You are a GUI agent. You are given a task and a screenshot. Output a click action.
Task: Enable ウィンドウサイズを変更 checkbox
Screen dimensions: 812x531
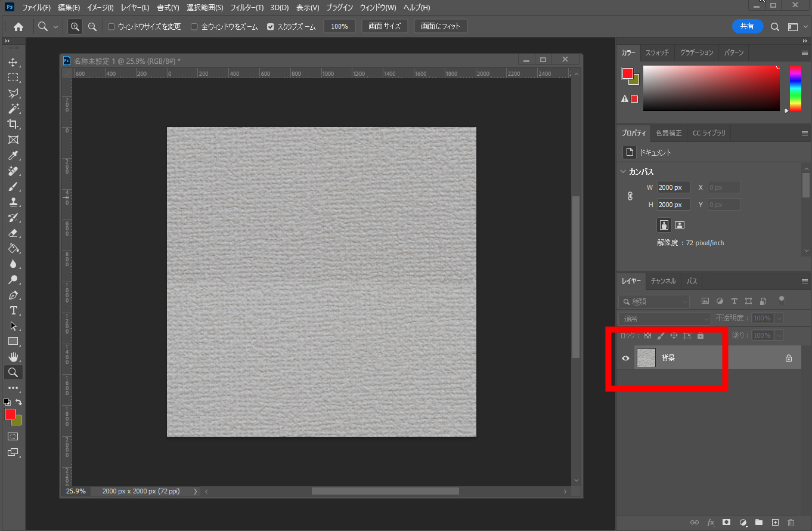point(111,27)
